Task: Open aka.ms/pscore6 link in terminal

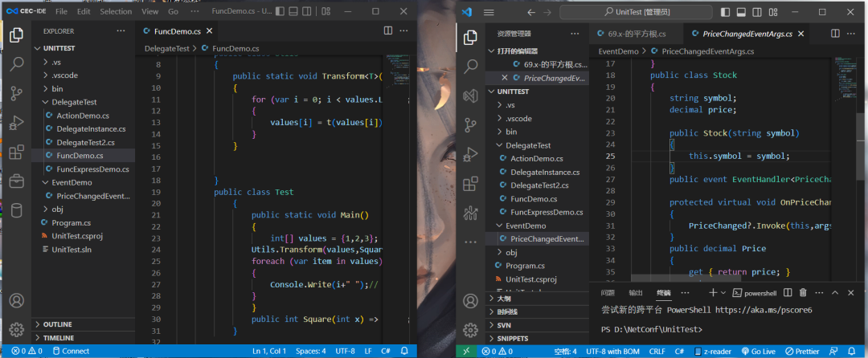Action: coord(764,310)
